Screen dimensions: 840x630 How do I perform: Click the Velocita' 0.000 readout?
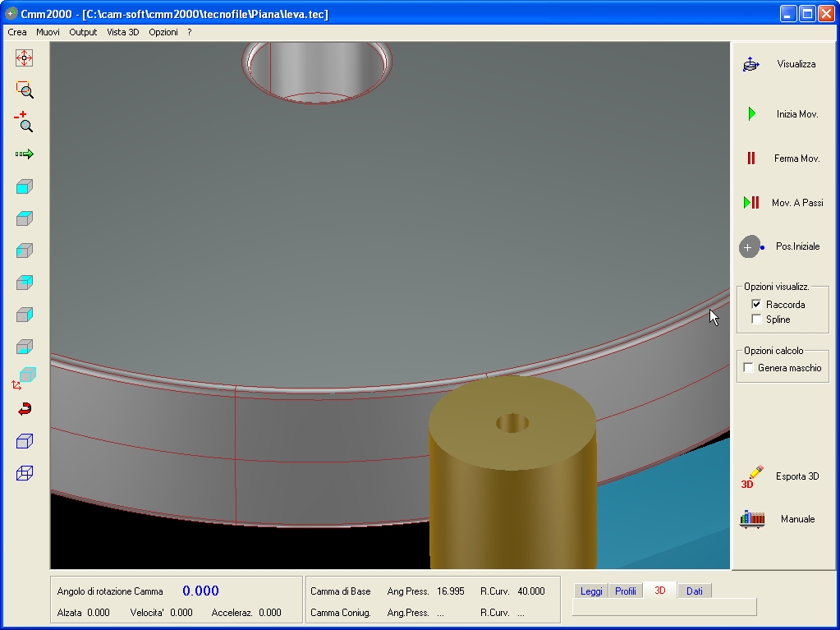coord(161,612)
